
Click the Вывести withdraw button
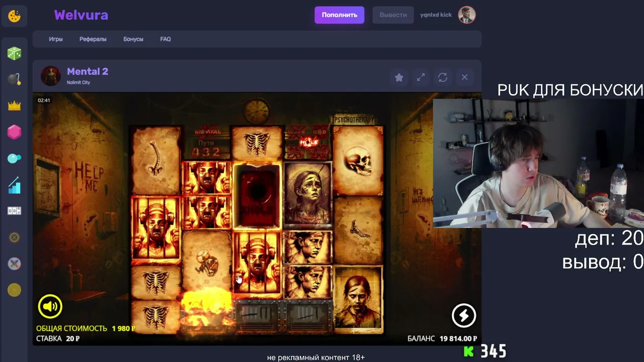tap(393, 15)
